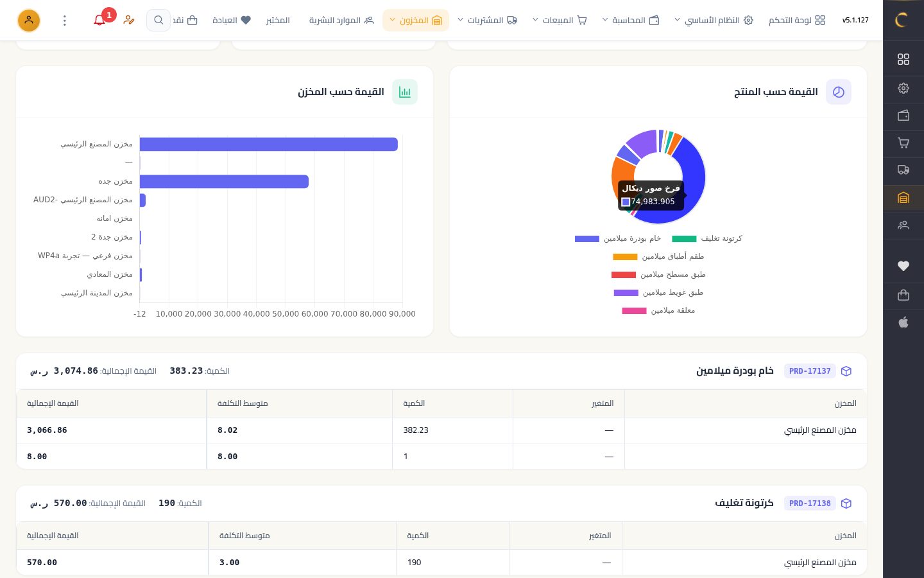Open the warehouse inventory icon in sidebar
The image size is (924, 578).
click(x=903, y=198)
